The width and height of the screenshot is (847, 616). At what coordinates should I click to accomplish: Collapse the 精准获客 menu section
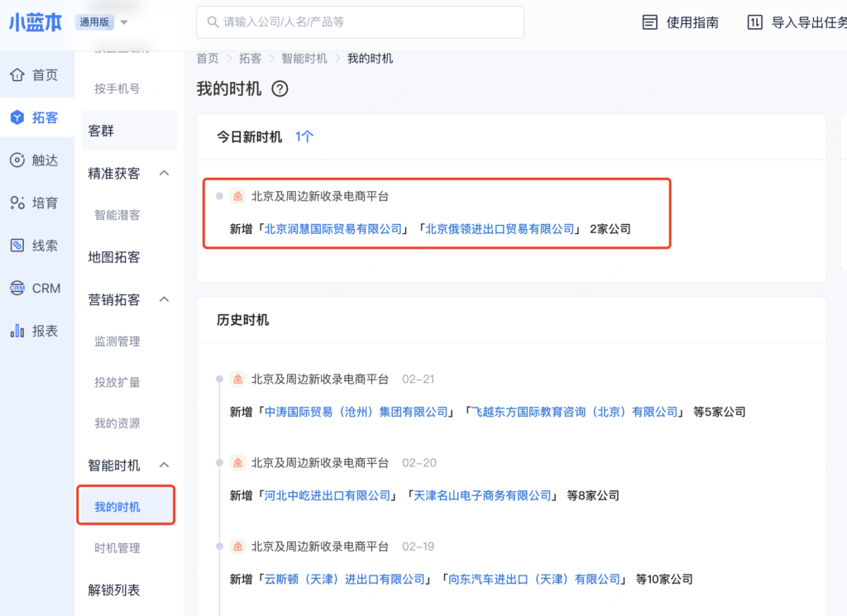click(164, 174)
